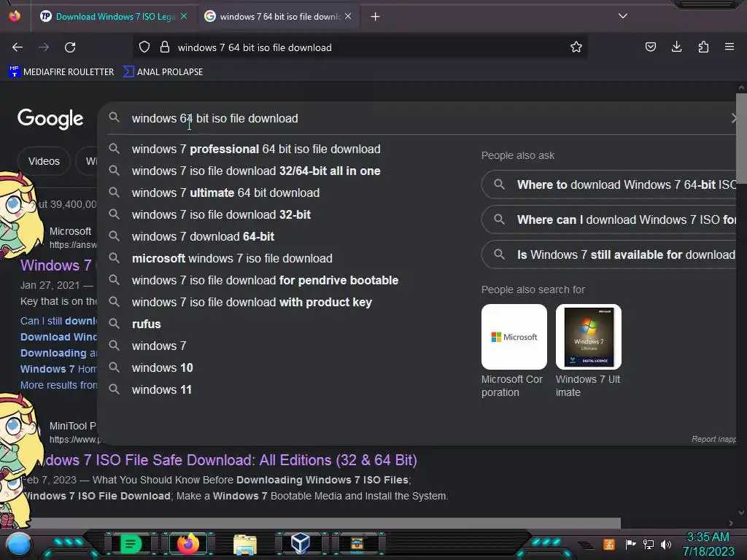The image size is (747, 560).
Task: Click More results from link
Action: [x=58, y=385]
